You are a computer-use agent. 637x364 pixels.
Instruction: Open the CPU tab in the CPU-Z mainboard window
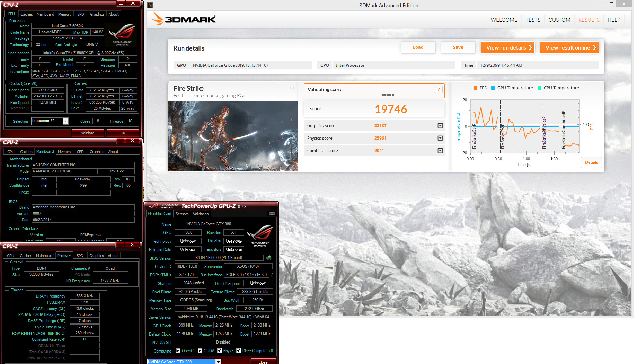tap(11, 152)
